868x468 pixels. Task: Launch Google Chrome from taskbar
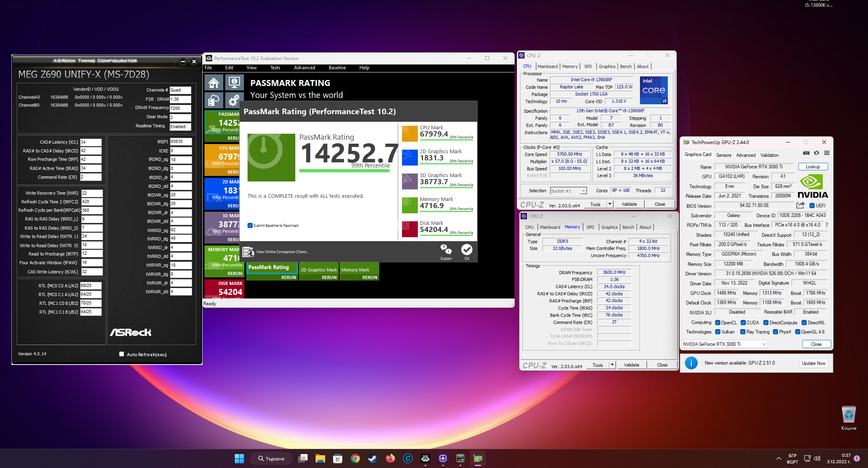(355, 458)
